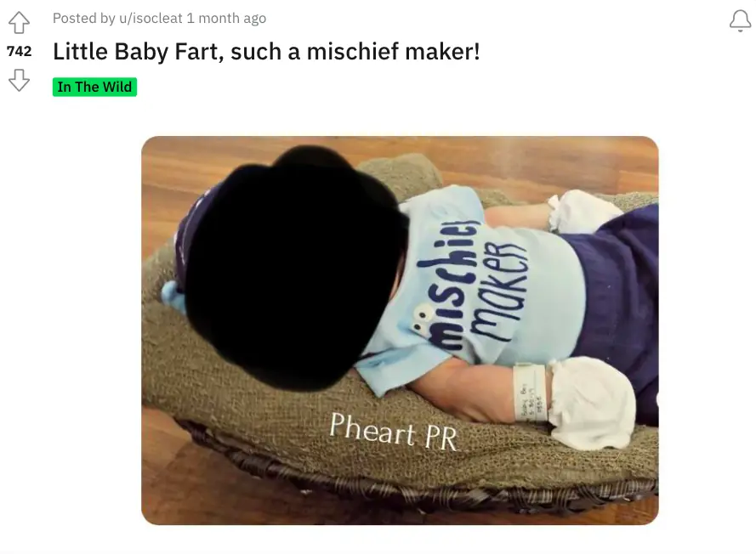Click the 'Pheart PR' watermark in the photo
Image resolution: width=756 pixels, height=554 pixels.
point(393,431)
